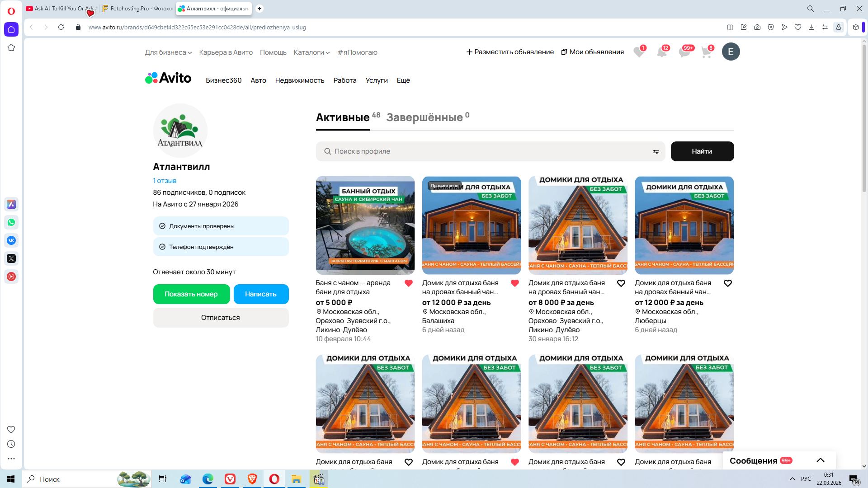Viewport: 868px width, 488px height.
Task: Open shopping cart icon
Action: (706, 52)
